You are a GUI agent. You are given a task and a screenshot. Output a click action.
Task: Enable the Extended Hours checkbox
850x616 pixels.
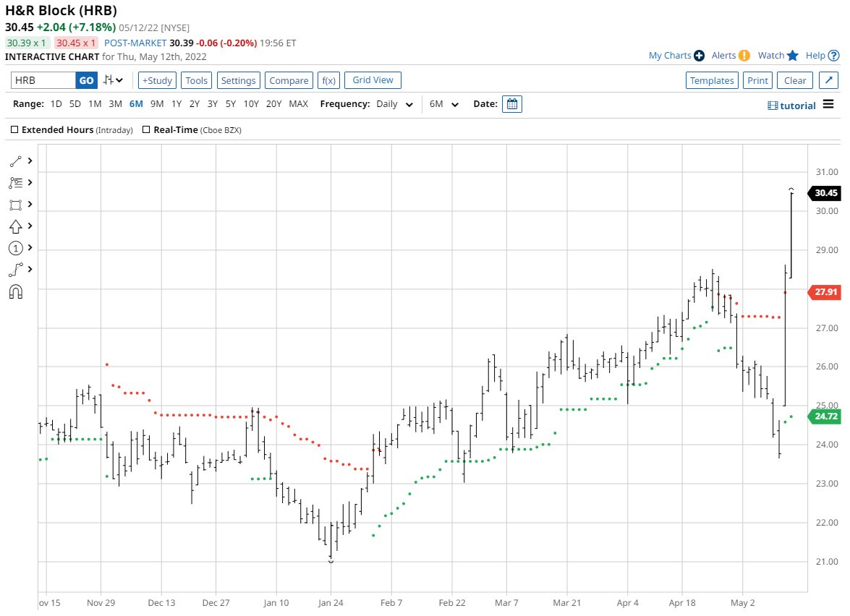pyautogui.click(x=14, y=129)
